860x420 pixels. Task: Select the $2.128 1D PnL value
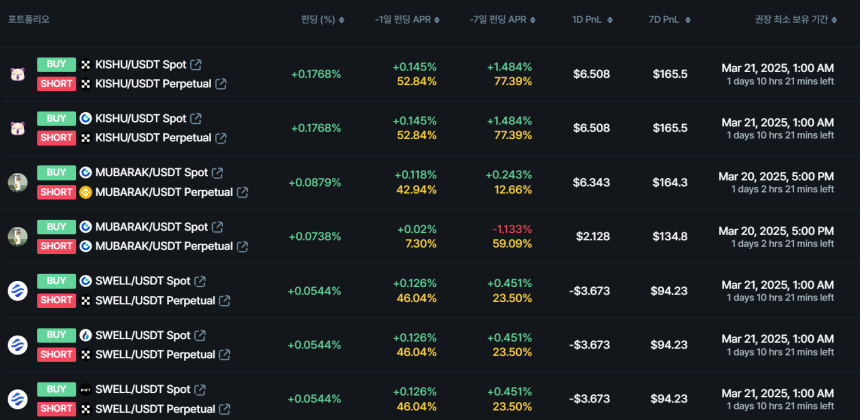tap(593, 236)
